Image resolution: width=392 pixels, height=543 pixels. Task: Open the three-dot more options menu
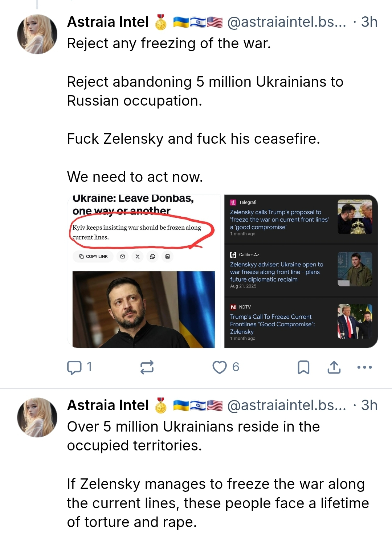coord(364,367)
